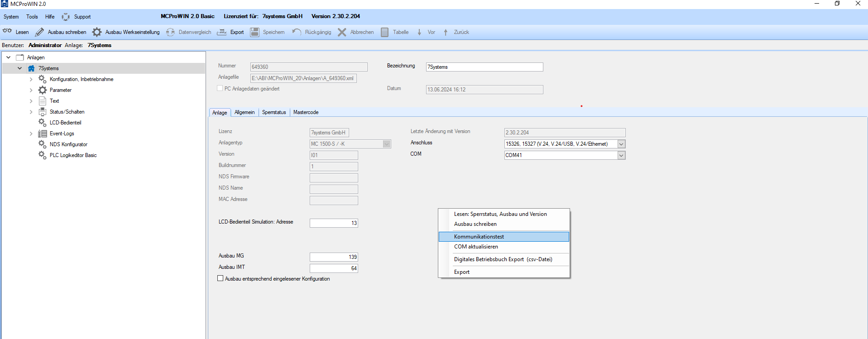
Task: Enable Ausbau entsprechend eingelesener Konfiguration checkbox
Action: point(221,278)
